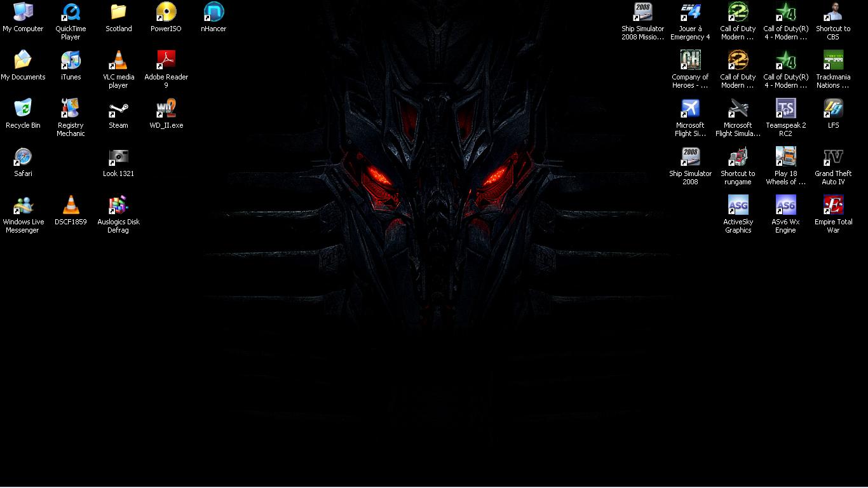This screenshot has width=868, height=488.
Task: Select the My Documents folder icon
Action: [23, 60]
